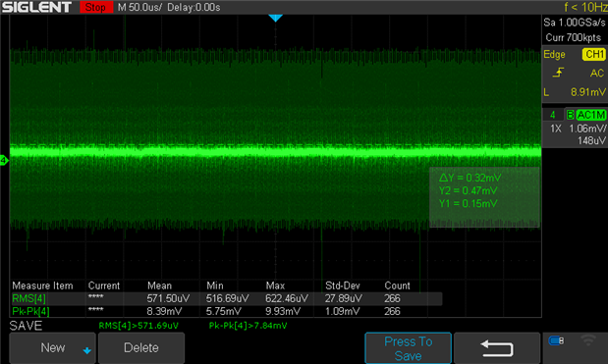Click the SAVE menu title
Screen dimensions: 608x364
click(26, 326)
